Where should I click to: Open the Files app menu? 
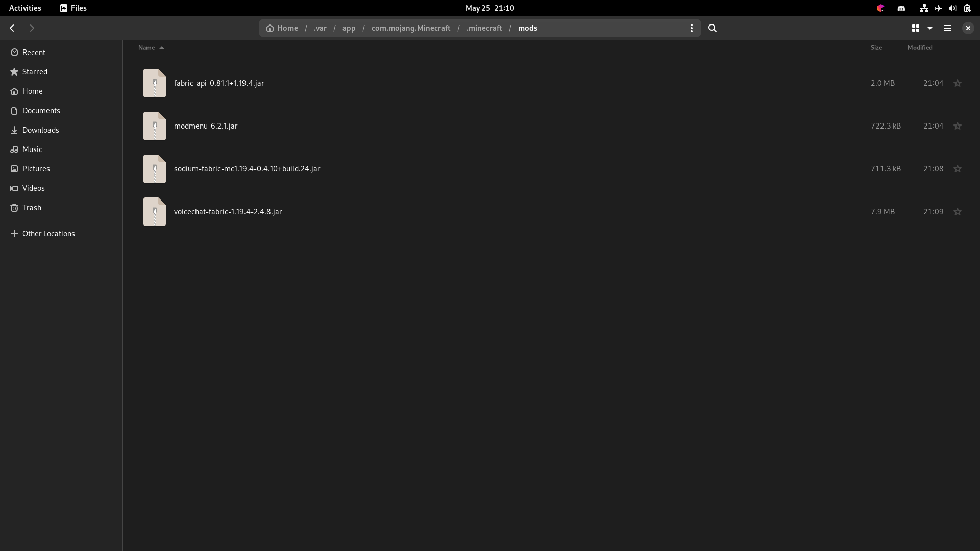73,8
